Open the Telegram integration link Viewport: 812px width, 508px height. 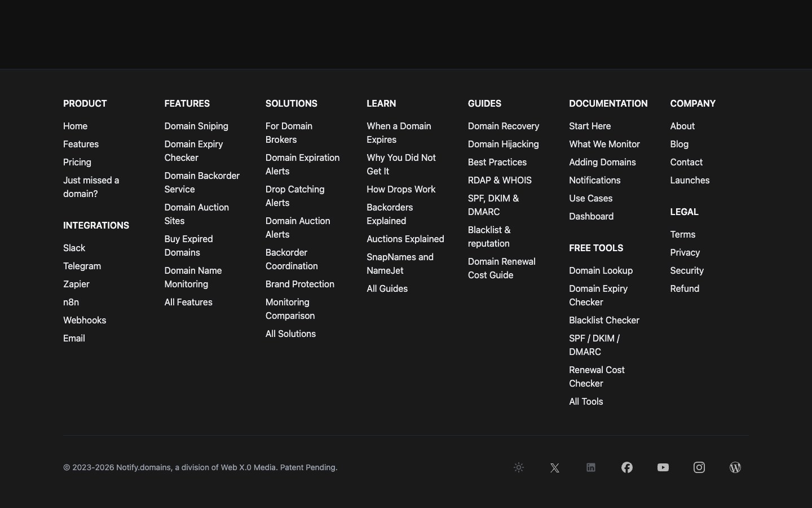[82, 266]
